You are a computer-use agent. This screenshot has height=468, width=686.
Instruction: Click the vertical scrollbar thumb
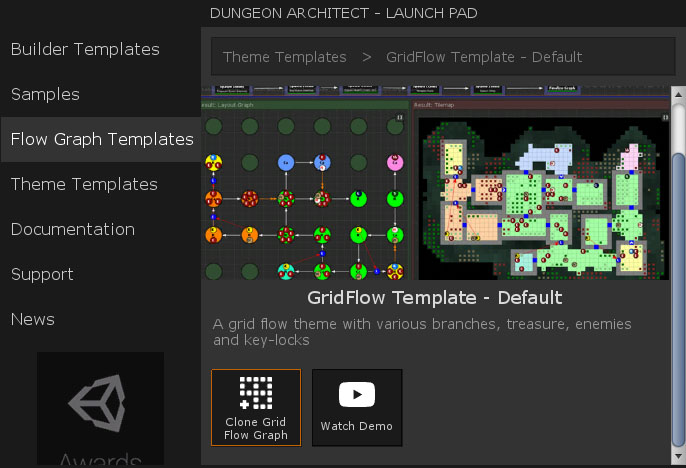coord(679,300)
